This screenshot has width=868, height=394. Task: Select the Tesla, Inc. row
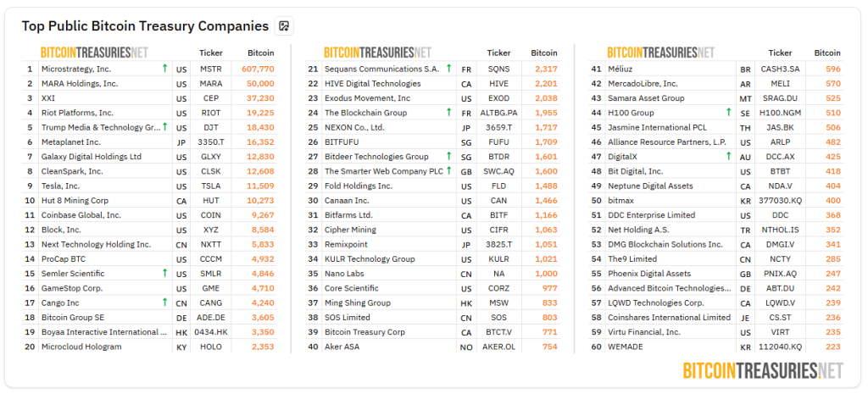click(x=149, y=186)
